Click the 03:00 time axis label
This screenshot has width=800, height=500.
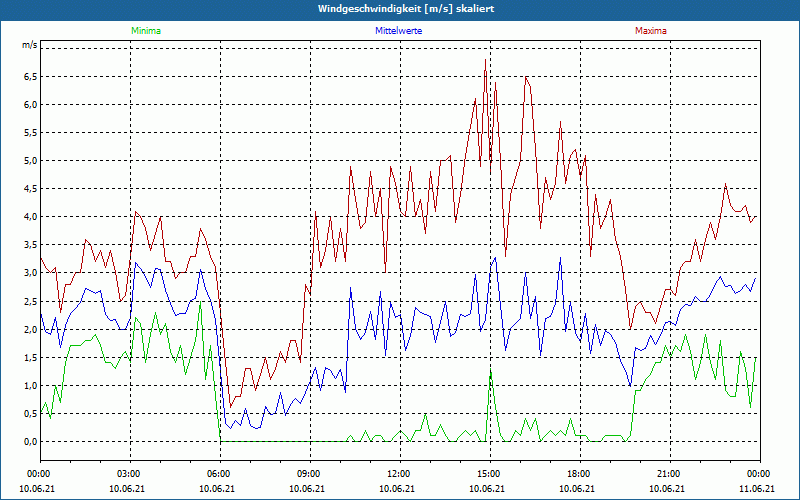(130, 474)
